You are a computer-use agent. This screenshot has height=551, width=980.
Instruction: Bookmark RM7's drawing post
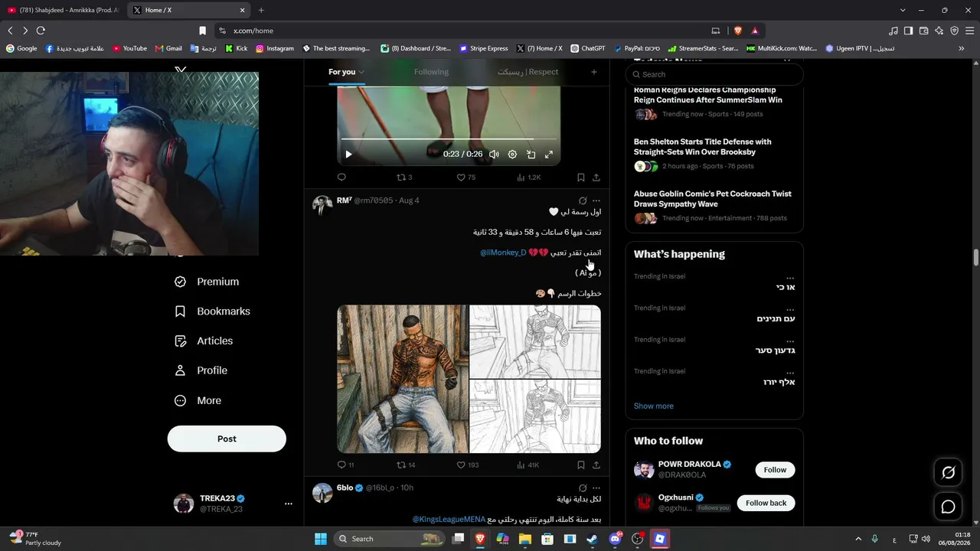(581, 465)
